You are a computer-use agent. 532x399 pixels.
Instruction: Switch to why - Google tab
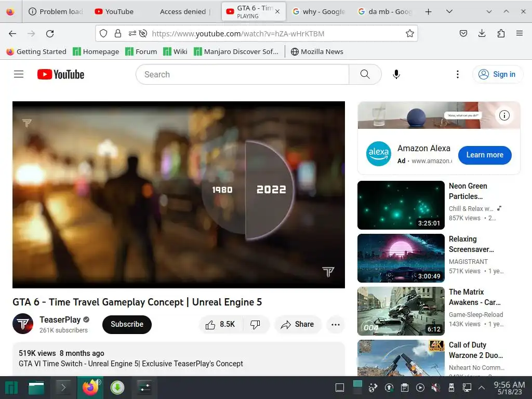pos(320,11)
